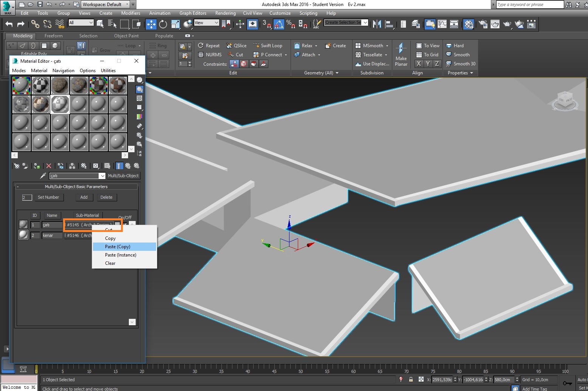The height and width of the screenshot is (391, 588).
Task: Open Render Setup teapot icon
Action: (483, 24)
